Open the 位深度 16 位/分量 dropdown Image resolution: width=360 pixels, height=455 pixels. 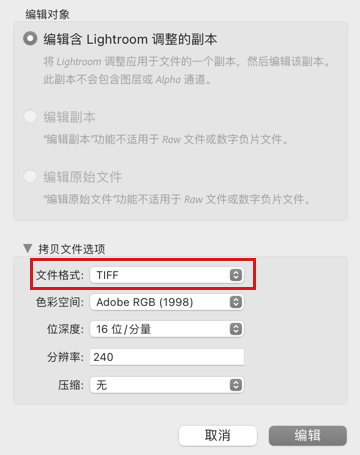pos(167,329)
